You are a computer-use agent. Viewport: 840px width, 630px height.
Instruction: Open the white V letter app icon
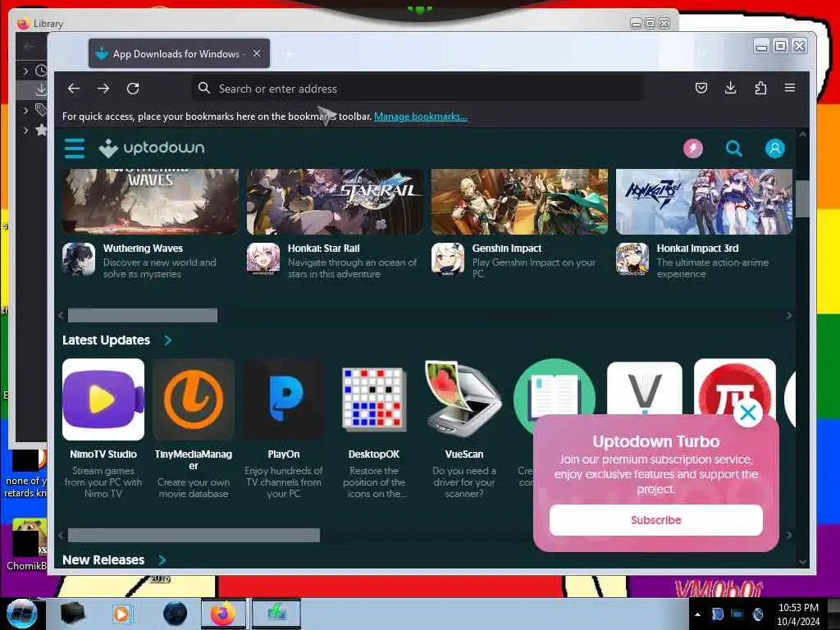(645, 387)
